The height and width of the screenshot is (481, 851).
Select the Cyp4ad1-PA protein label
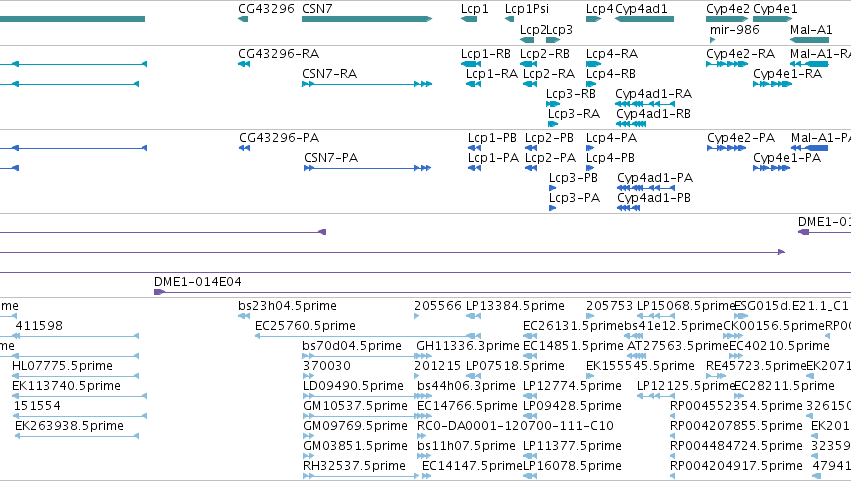pos(655,178)
